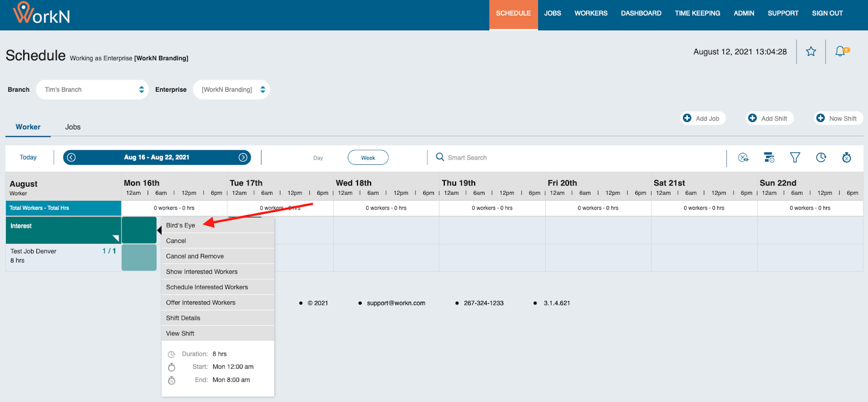Viewport: 868px width, 402px height.
Task: Open the DASHBOARD page
Action: (x=641, y=14)
